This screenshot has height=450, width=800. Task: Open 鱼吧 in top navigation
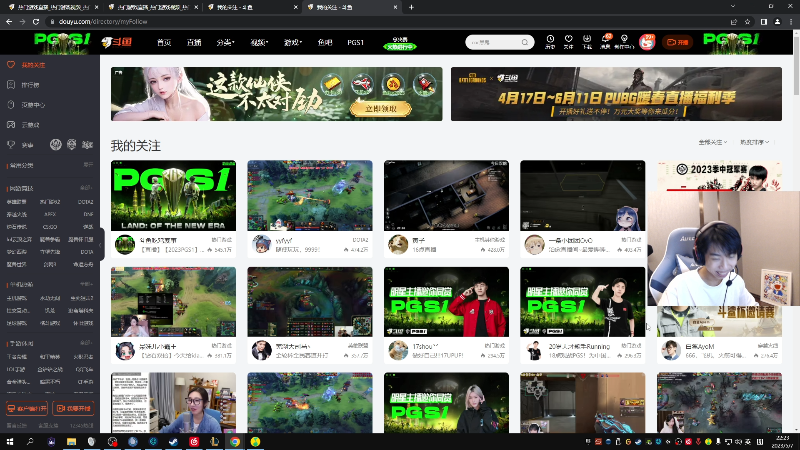[325, 42]
